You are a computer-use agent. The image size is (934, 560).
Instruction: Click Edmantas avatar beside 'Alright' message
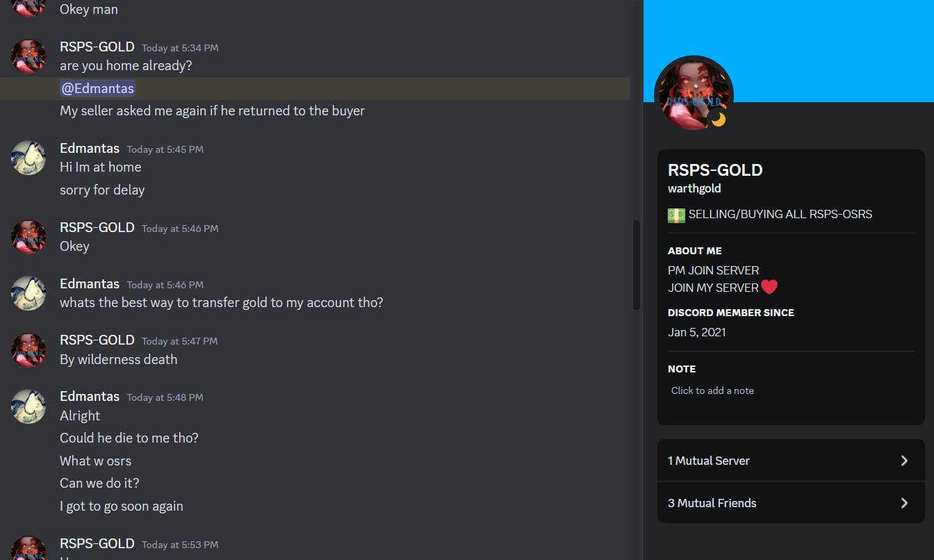click(28, 406)
